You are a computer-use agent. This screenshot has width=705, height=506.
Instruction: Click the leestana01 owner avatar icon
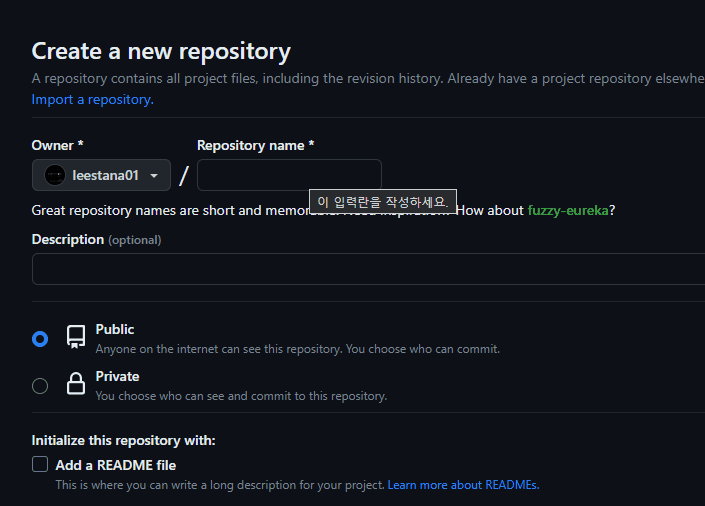tap(55, 175)
